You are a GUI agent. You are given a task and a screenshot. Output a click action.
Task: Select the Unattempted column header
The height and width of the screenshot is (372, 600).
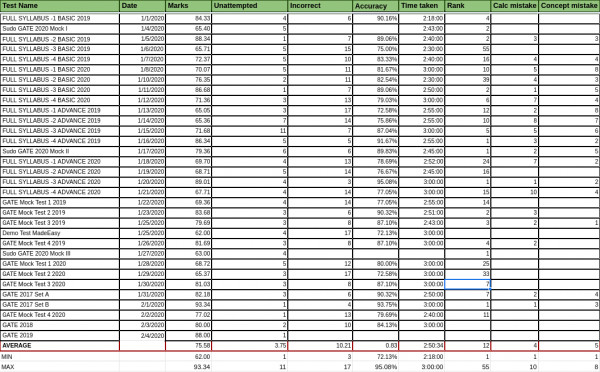point(249,6)
